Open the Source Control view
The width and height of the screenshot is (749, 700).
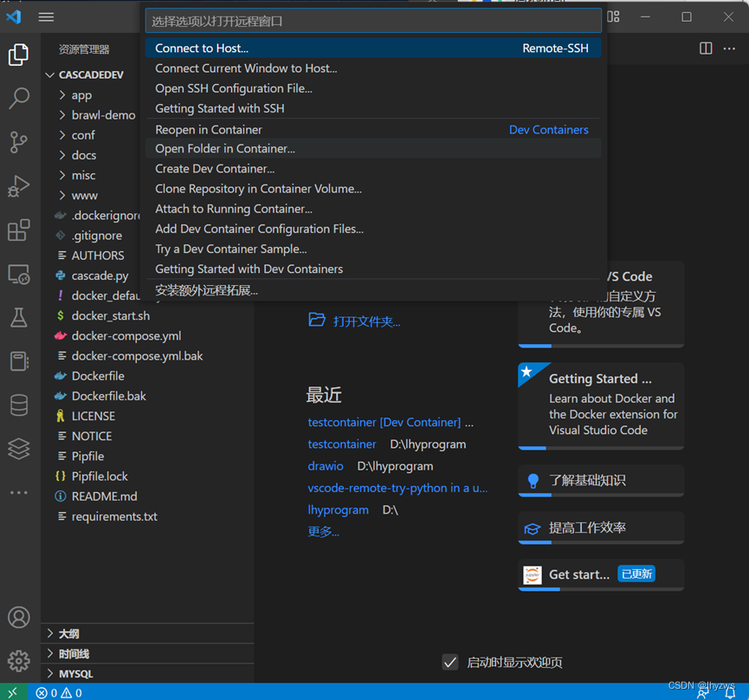[x=19, y=142]
